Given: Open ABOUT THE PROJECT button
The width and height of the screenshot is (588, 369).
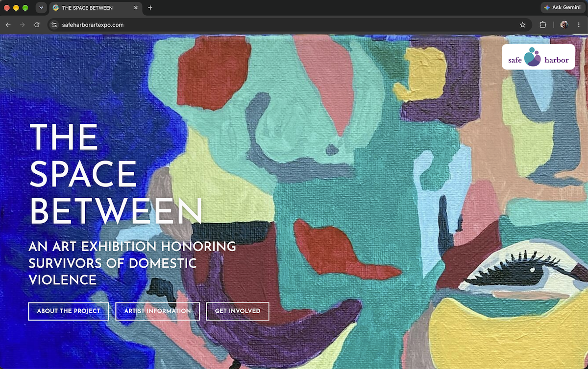Looking at the screenshot, I should pos(69,311).
